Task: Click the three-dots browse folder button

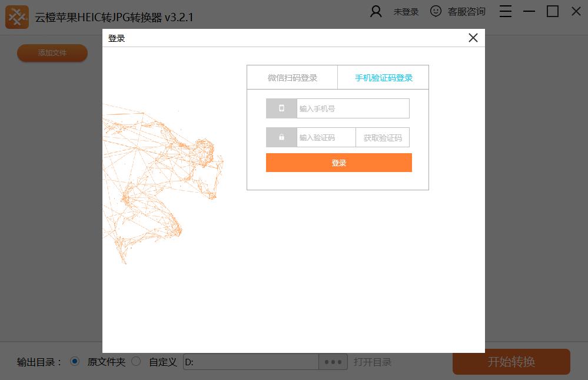Action: click(333, 362)
